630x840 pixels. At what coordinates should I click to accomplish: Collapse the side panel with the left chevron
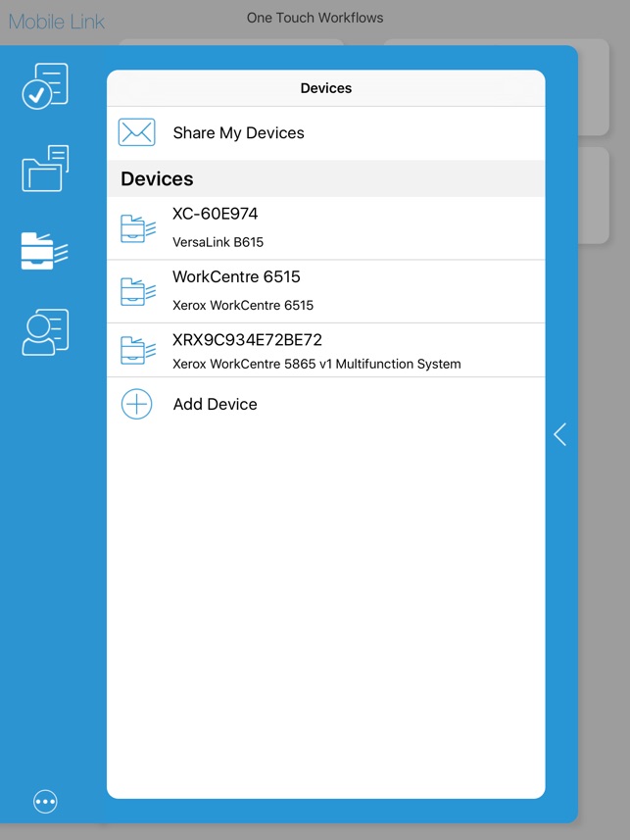coord(559,434)
